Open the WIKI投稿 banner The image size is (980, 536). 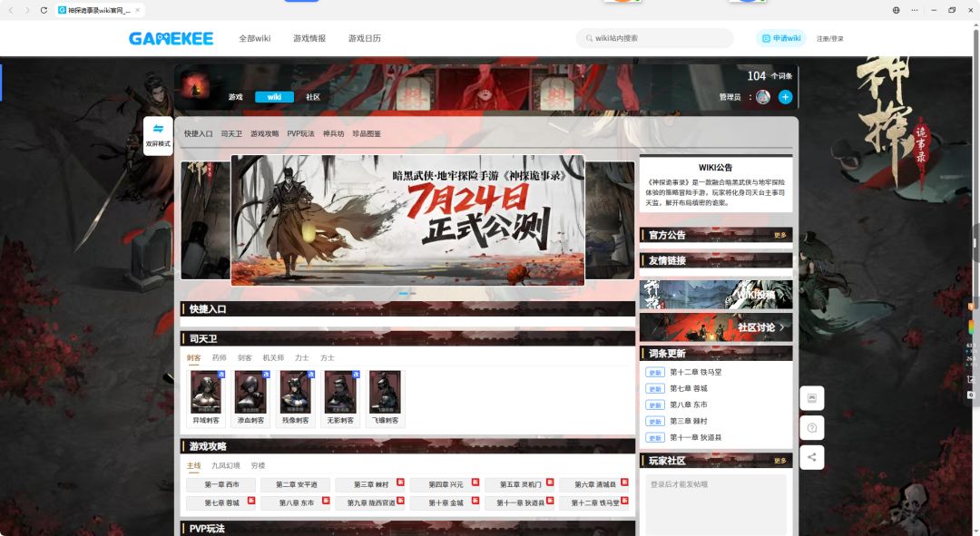pos(716,294)
